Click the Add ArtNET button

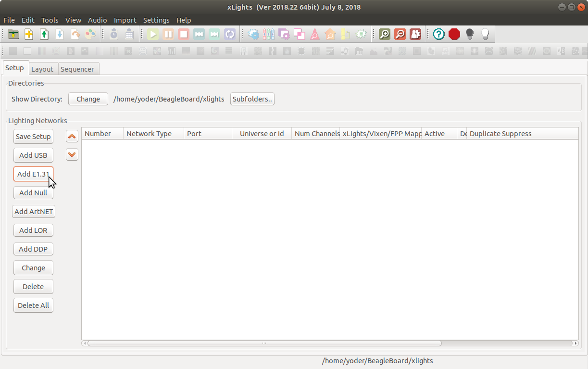pos(34,212)
